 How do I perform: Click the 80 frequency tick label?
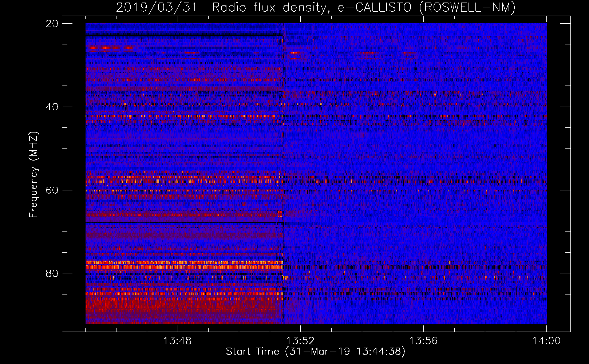52,273
